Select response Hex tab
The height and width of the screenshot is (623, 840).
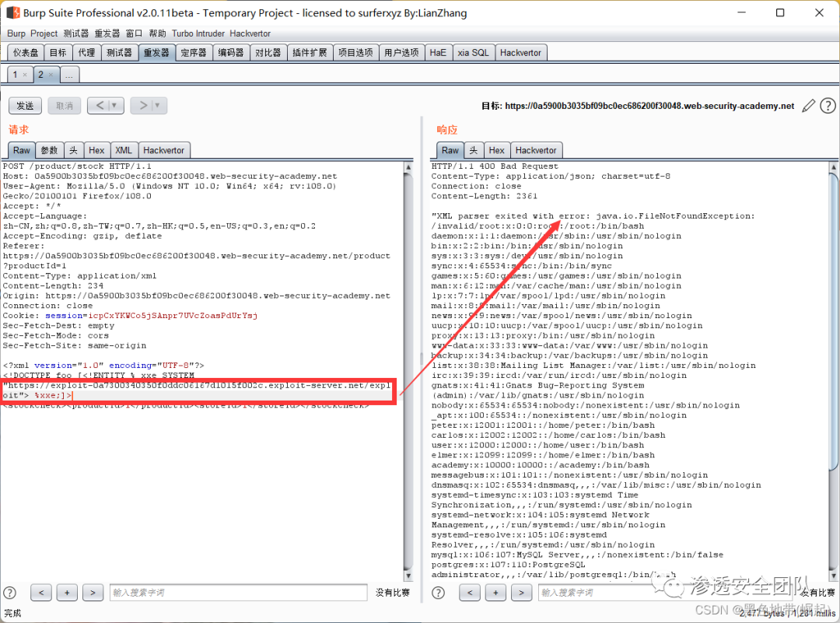(x=496, y=150)
